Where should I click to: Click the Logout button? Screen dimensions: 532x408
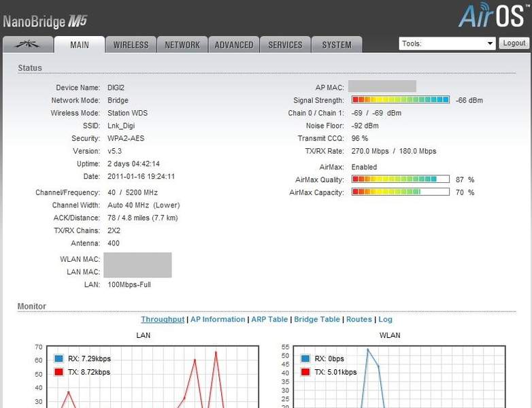coord(514,43)
